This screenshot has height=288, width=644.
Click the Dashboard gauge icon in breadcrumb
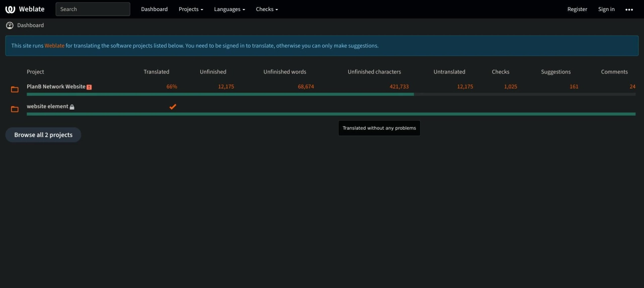(x=10, y=25)
